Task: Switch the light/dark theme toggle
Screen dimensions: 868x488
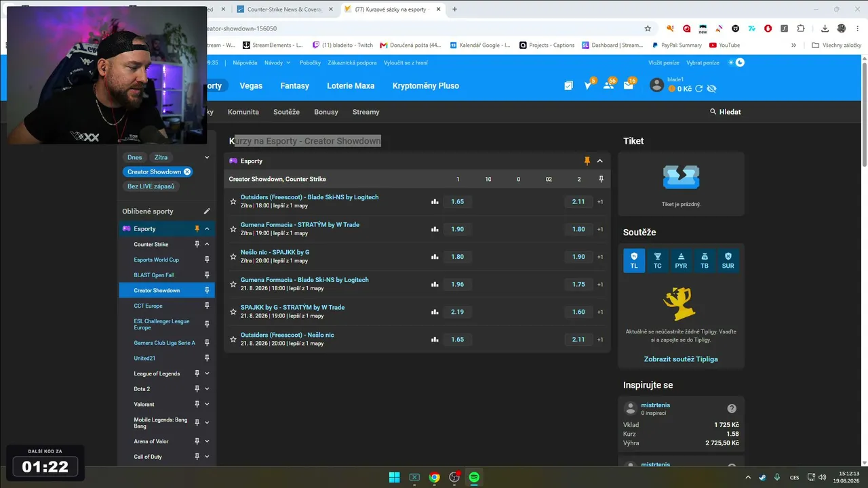Action: point(736,62)
